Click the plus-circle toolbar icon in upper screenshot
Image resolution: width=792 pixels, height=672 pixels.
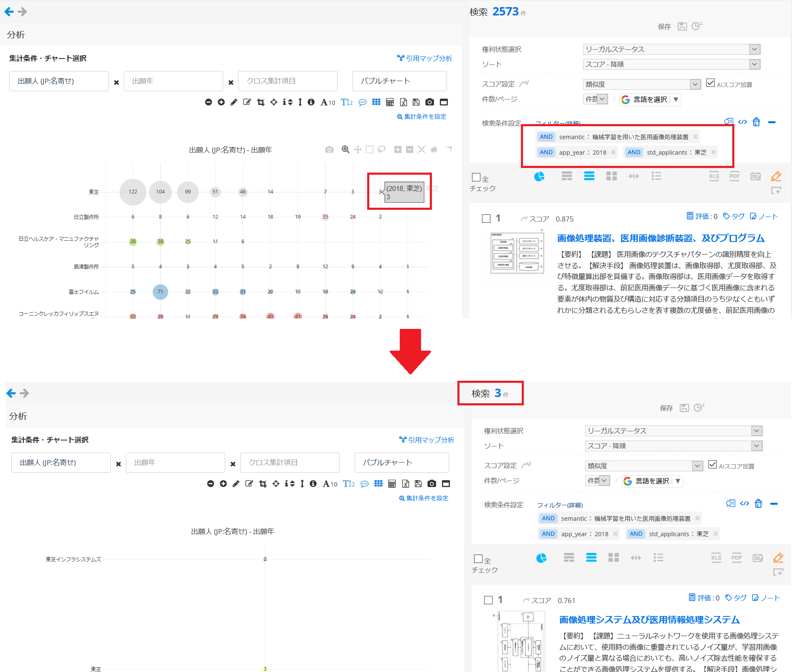point(221,102)
